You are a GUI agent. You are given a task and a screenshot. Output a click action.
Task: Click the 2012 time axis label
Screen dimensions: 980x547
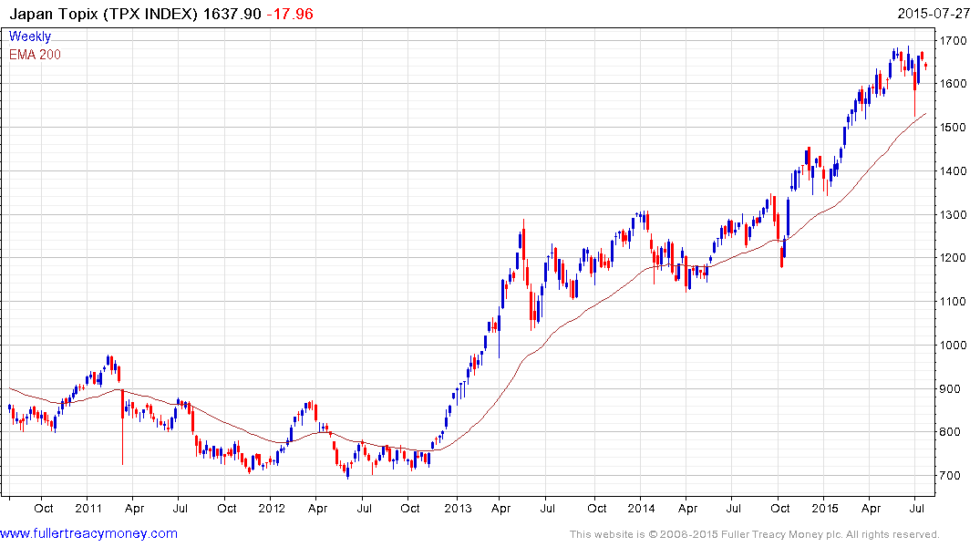(x=272, y=508)
